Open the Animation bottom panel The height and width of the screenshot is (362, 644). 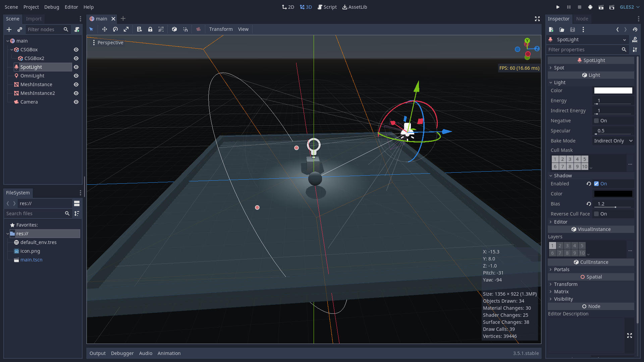[169, 353]
